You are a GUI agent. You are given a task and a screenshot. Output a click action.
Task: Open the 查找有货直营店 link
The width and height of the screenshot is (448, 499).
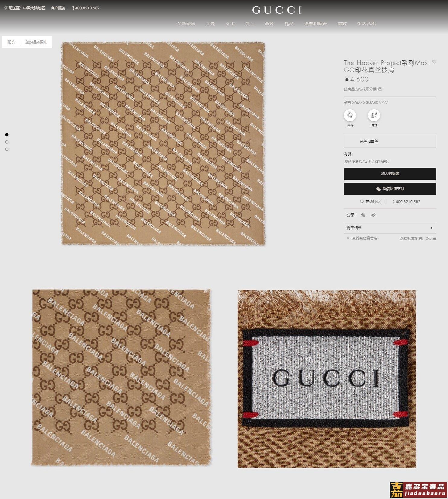point(364,238)
